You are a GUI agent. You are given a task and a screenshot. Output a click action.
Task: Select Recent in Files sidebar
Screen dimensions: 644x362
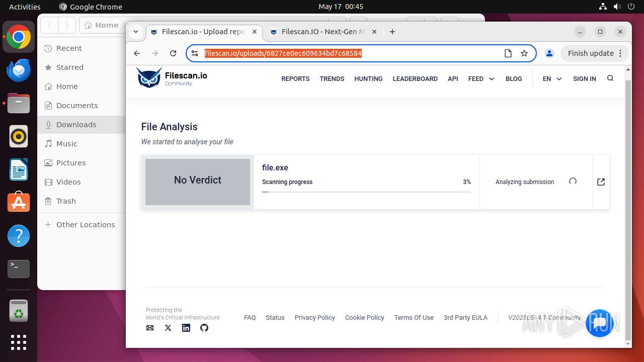coord(82,48)
